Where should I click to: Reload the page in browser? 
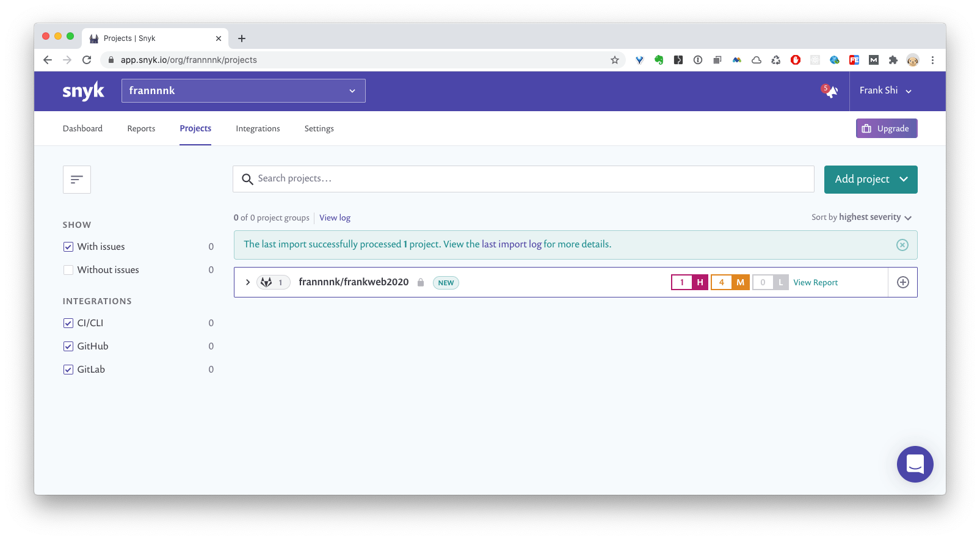tap(87, 60)
